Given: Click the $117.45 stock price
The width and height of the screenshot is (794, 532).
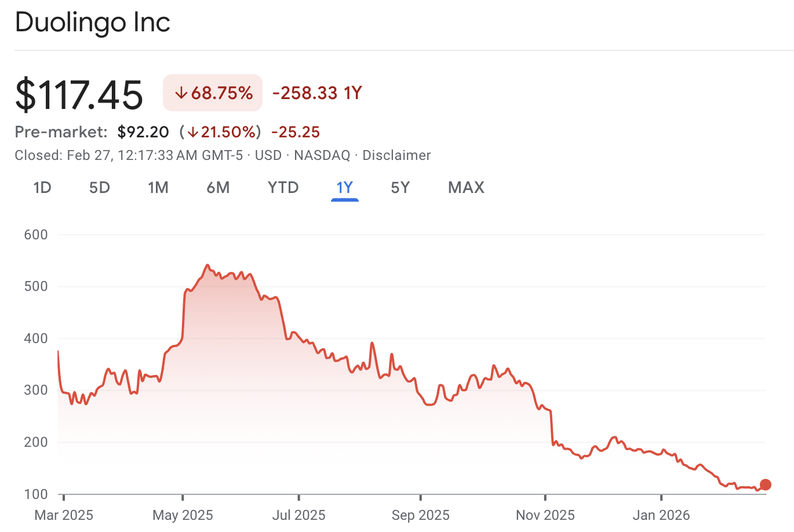Looking at the screenshot, I should pos(79,94).
